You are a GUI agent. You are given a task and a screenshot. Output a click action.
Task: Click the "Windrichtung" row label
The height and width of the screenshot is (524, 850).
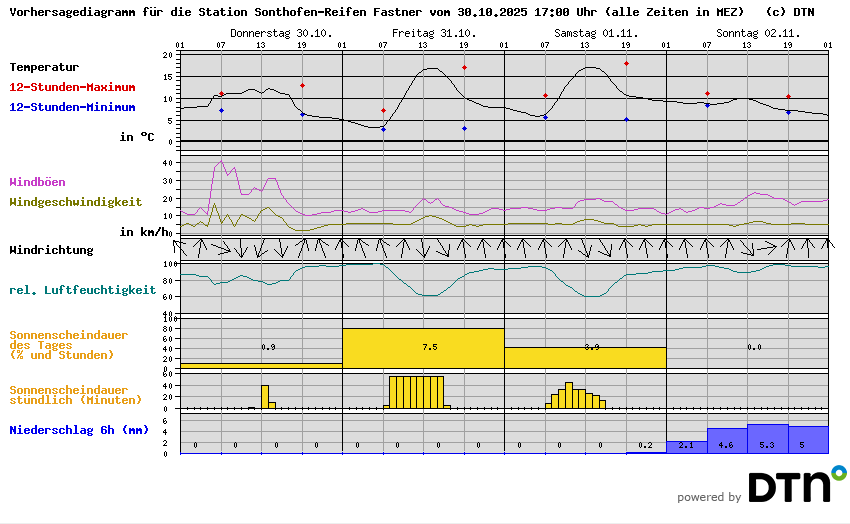[x=51, y=250]
